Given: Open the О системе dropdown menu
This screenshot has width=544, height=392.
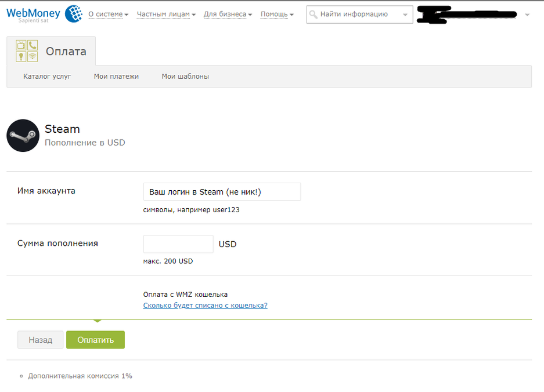Looking at the screenshot, I should (108, 14).
